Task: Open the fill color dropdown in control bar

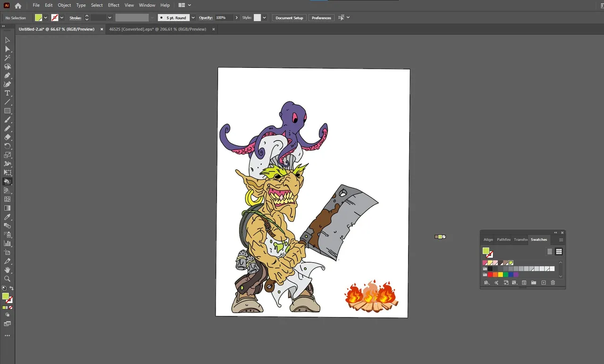Action: pos(45,17)
